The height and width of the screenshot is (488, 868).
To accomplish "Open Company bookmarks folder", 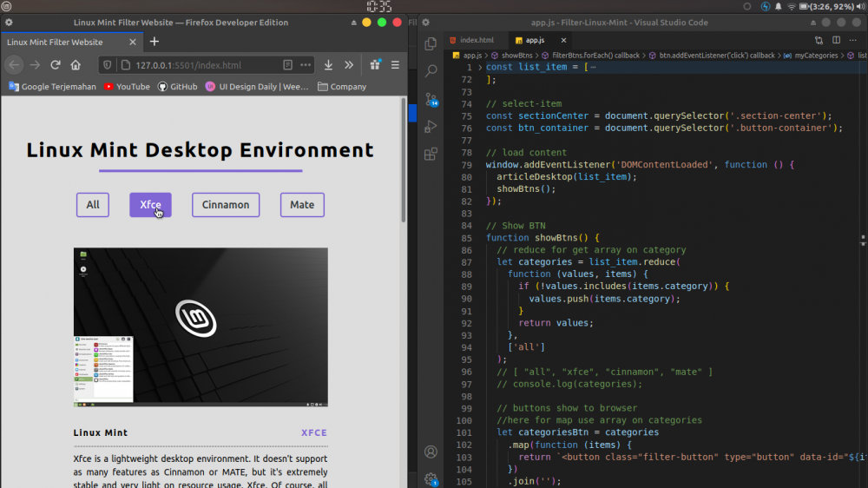I will [342, 87].
